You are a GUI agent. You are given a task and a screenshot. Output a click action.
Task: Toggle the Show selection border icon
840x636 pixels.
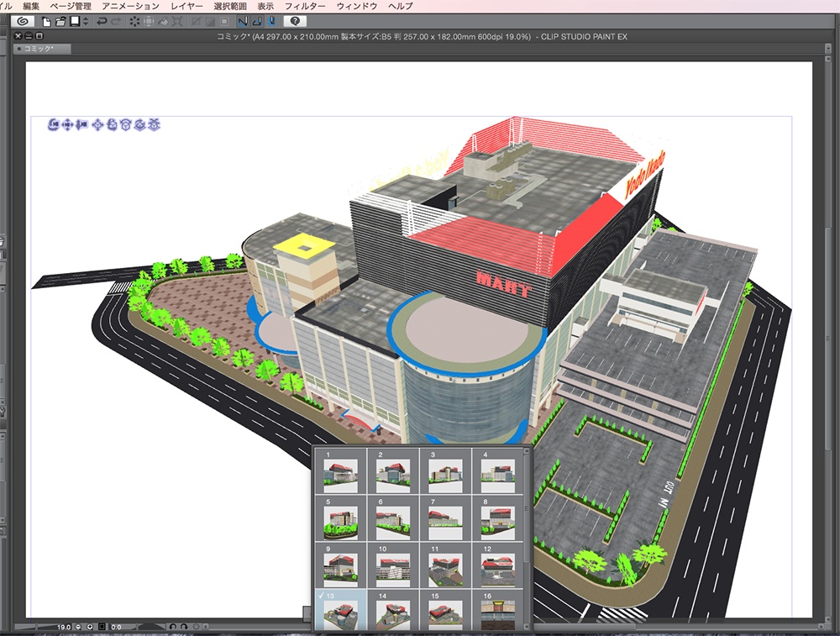[224, 22]
